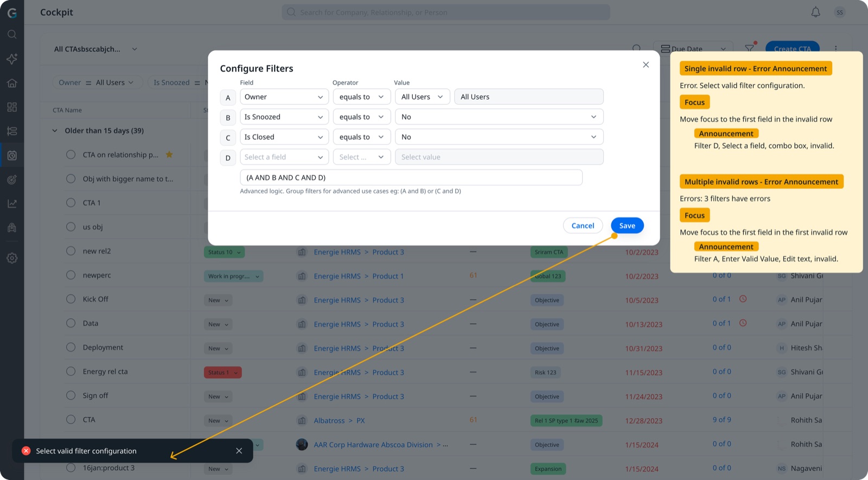This screenshot has height=480, width=868.
Task: Click the 9 of 9 tasks link
Action: click(x=722, y=420)
